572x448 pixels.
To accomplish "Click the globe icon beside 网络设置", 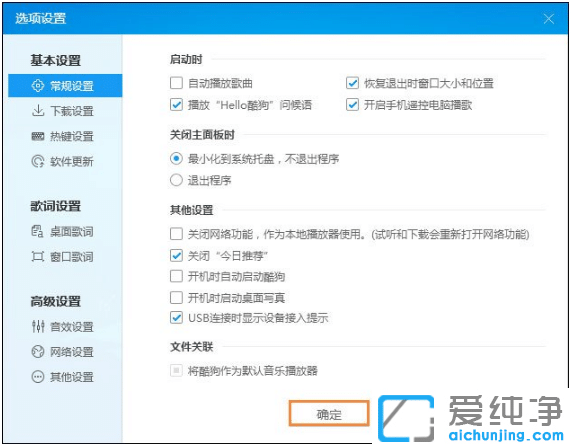I will pyautogui.click(x=38, y=352).
